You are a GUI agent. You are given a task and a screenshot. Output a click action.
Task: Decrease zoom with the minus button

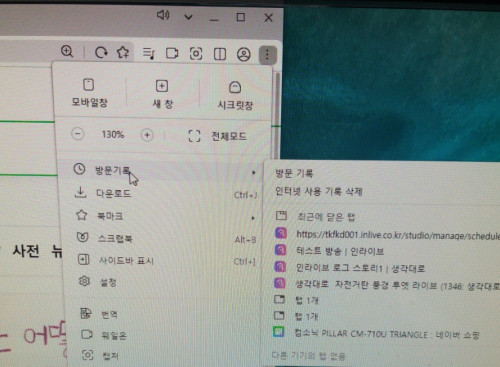[x=78, y=134]
